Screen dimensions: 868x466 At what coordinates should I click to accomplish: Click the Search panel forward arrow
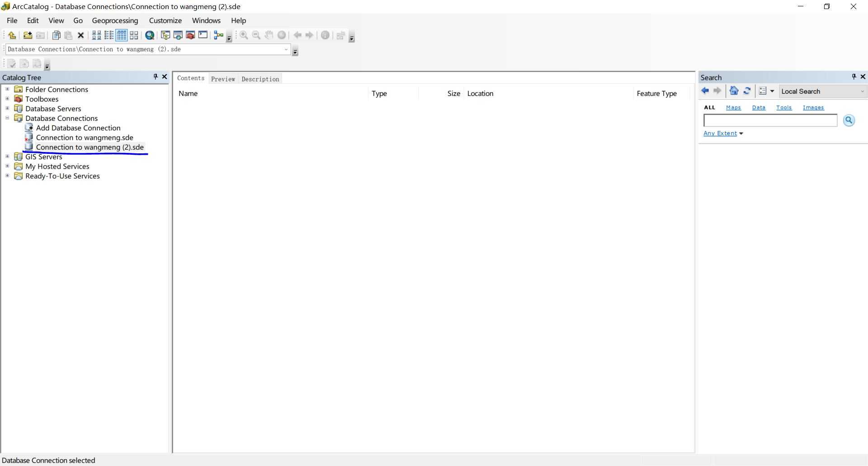(x=717, y=91)
